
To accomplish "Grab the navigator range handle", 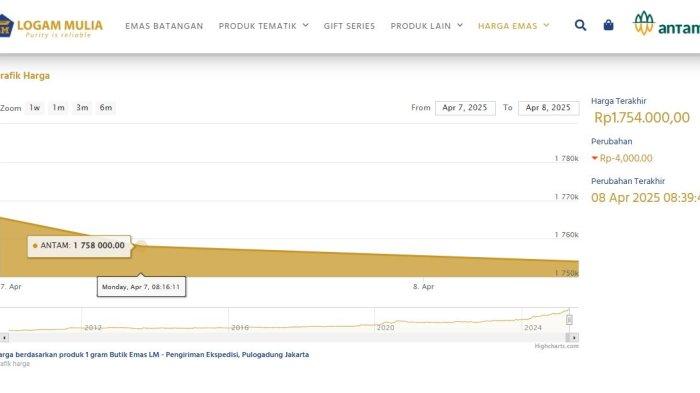I will 569,320.
